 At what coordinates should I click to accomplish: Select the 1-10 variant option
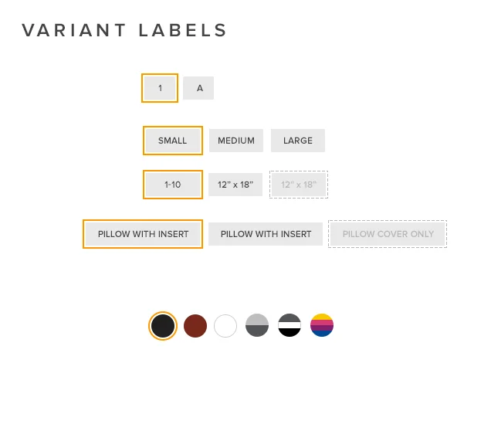tap(173, 185)
